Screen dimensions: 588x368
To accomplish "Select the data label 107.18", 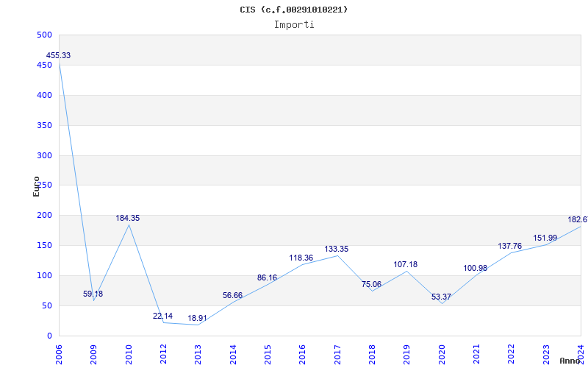I will click(x=406, y=265).
